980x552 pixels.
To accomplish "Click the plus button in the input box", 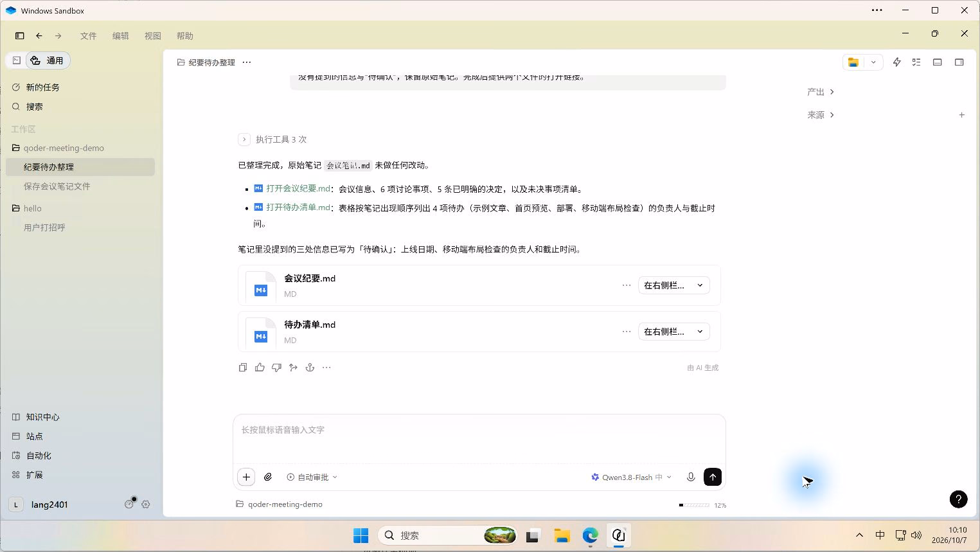I will (246, 477).
